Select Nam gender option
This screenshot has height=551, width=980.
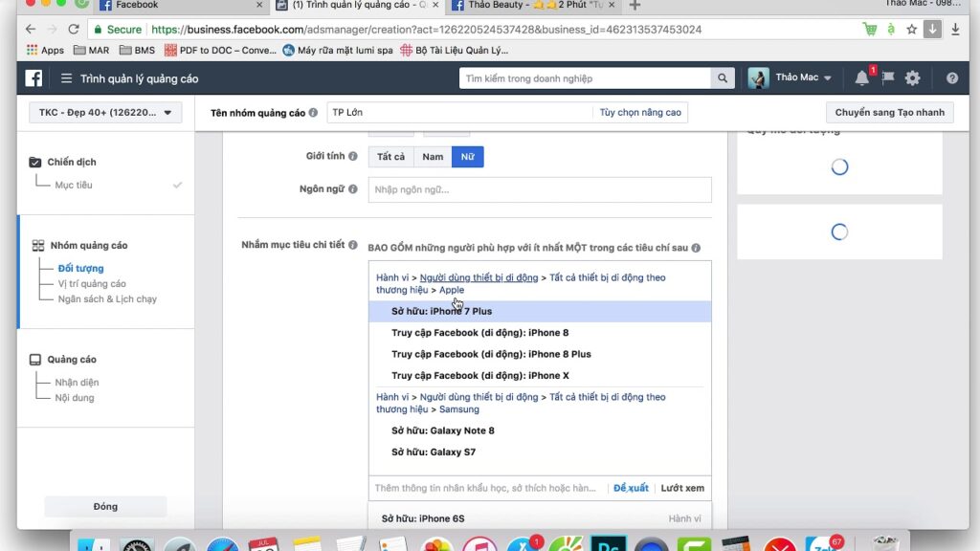click(433, 157)
